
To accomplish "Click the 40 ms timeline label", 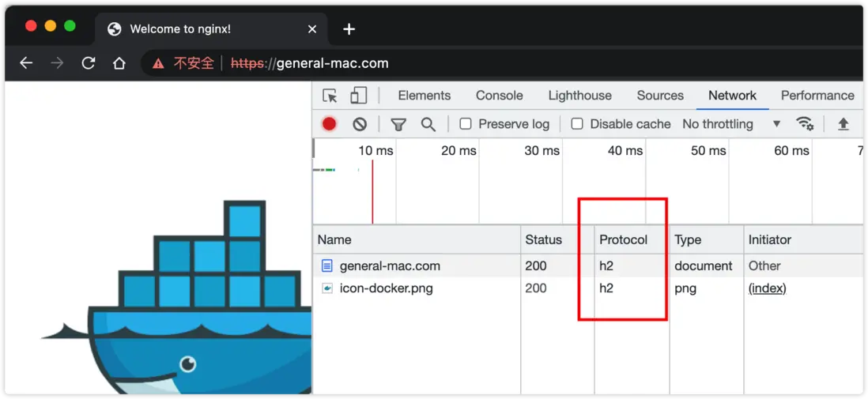I will coord(625,151).
